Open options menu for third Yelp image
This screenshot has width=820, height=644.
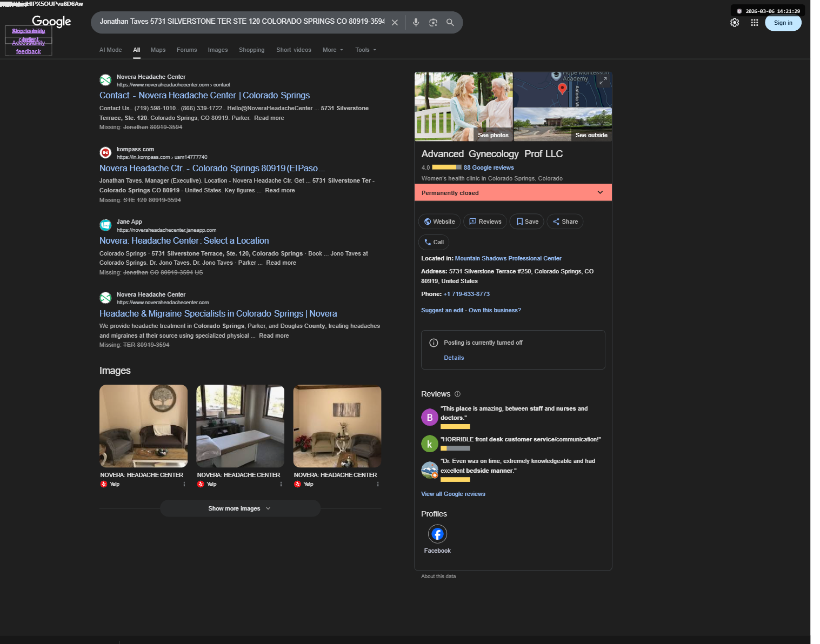[x=378, y=484]
